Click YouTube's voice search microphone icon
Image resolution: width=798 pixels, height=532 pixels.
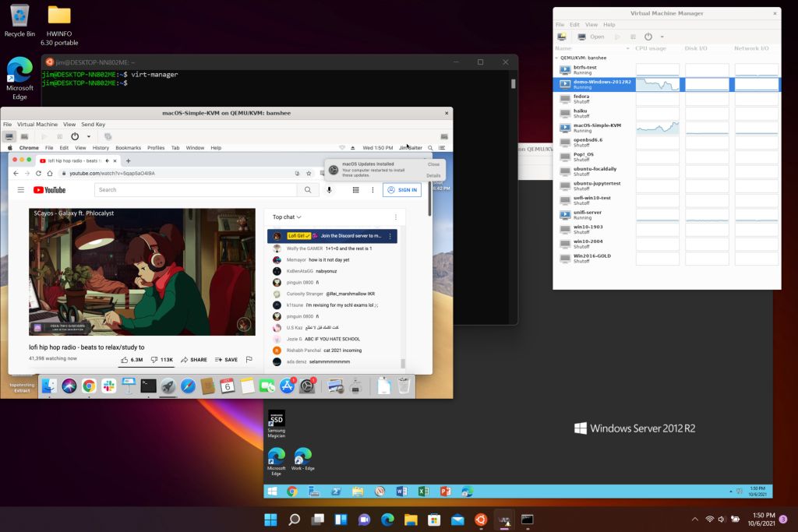point(330,189)
